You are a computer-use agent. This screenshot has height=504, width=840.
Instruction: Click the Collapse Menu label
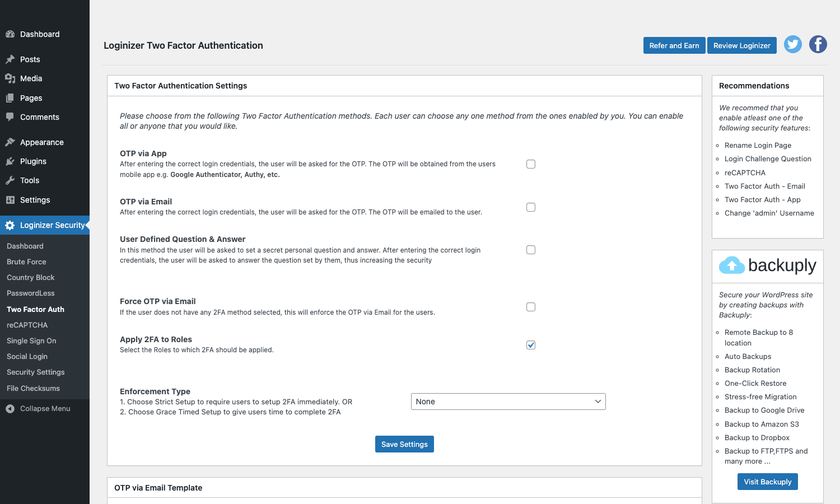(45, 409)
